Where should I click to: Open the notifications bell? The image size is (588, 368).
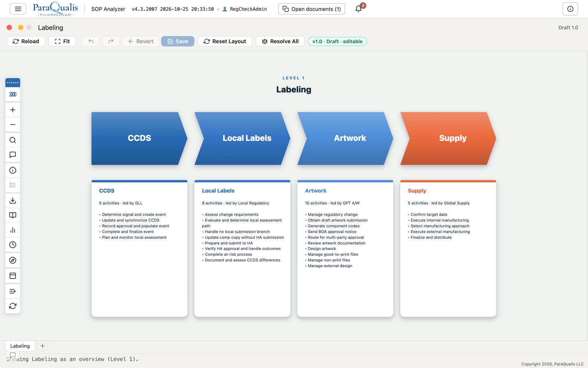coord(359,9)
